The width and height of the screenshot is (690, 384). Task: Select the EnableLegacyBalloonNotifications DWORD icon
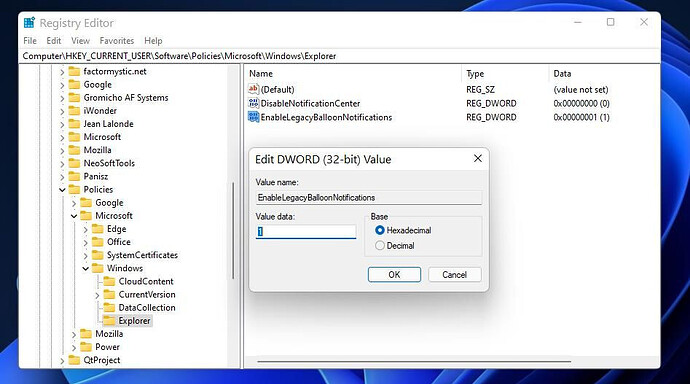click(253, 117)
